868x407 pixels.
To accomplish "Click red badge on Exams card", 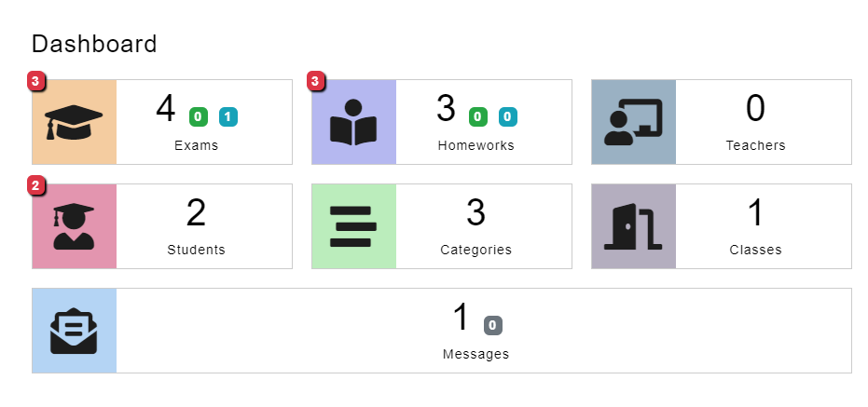I will [x=35, y=82].
